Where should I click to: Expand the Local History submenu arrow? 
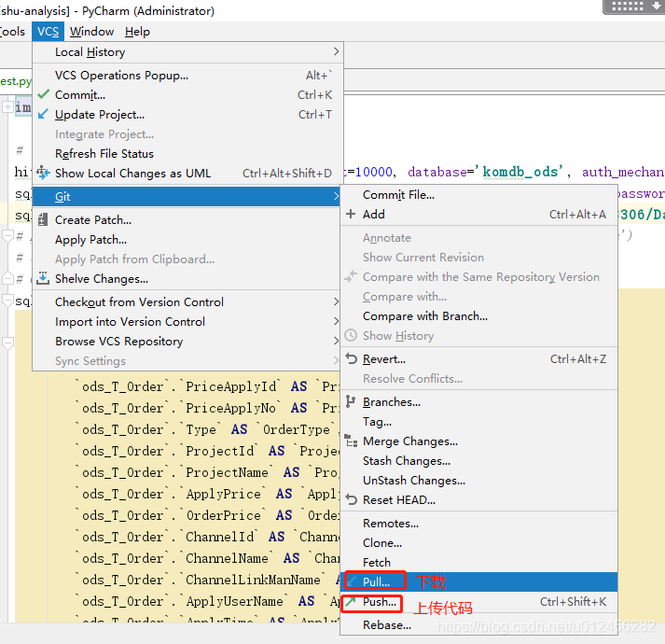(x=336, y=51)
